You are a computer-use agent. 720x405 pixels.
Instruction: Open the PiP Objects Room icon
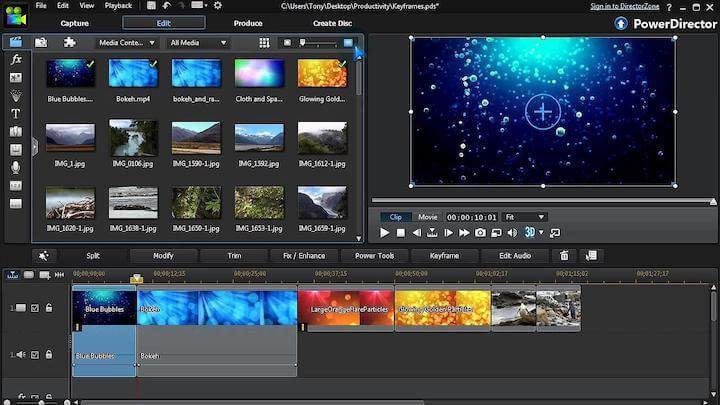point(16,77)
